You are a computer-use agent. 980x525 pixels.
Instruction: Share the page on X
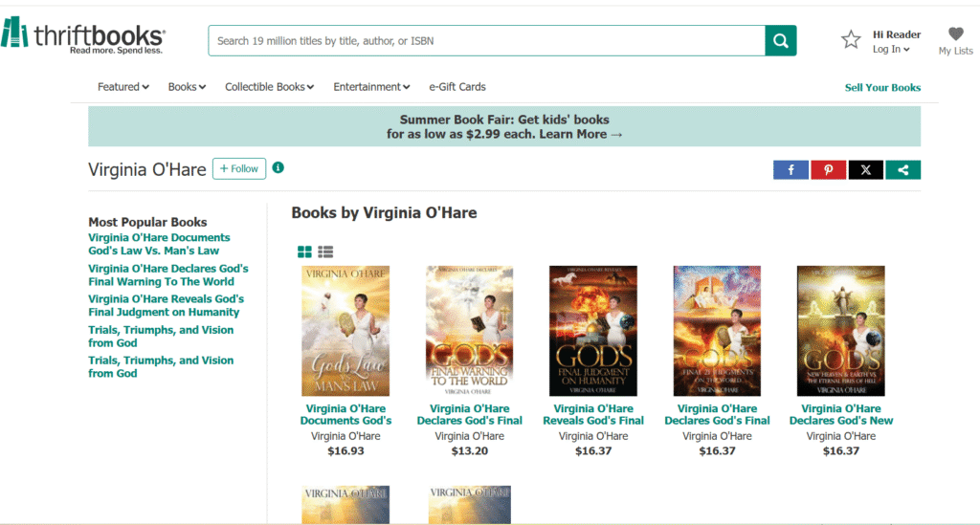(865, 169)
